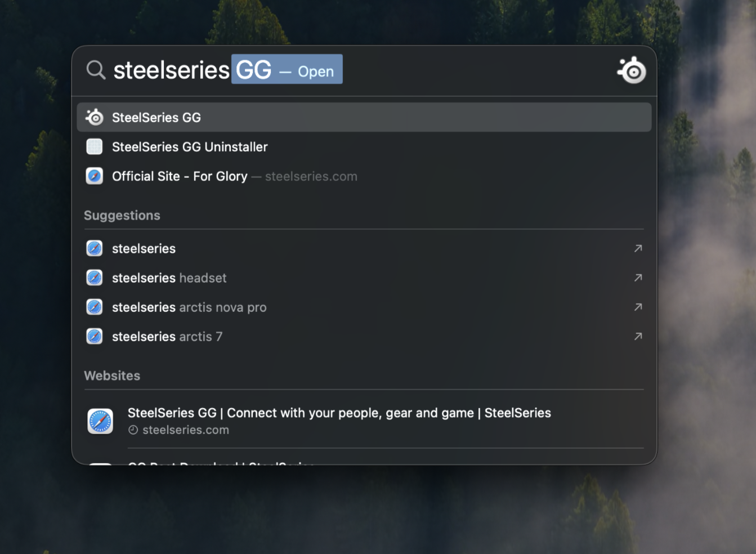Click the large SteelSeries GG logo in search bar

coord(632,70)
